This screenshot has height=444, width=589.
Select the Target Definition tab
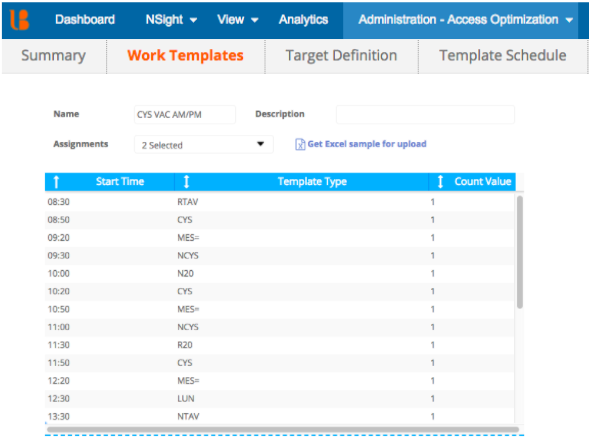coord(341,56)
